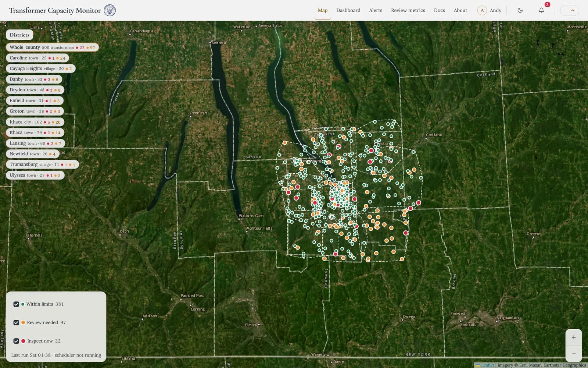The width and height of the screenshot is (588, 368).
Task: Select Dryden town district
Action: [35, 90]
